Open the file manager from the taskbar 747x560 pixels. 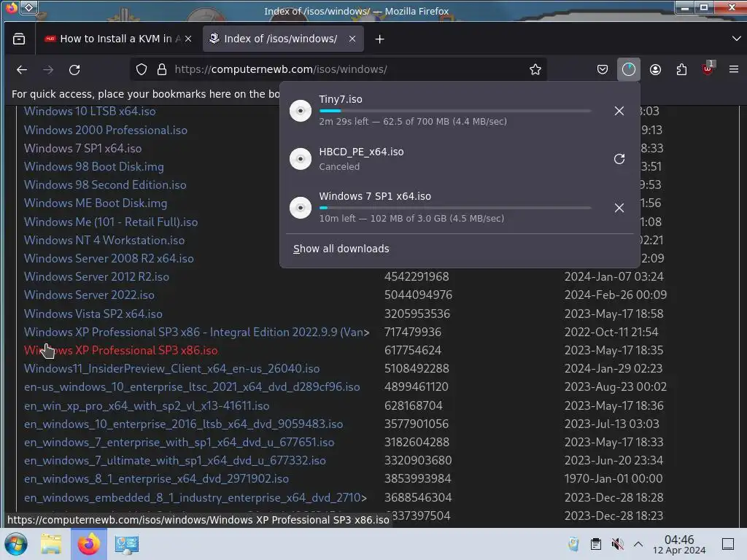(51, 544)
